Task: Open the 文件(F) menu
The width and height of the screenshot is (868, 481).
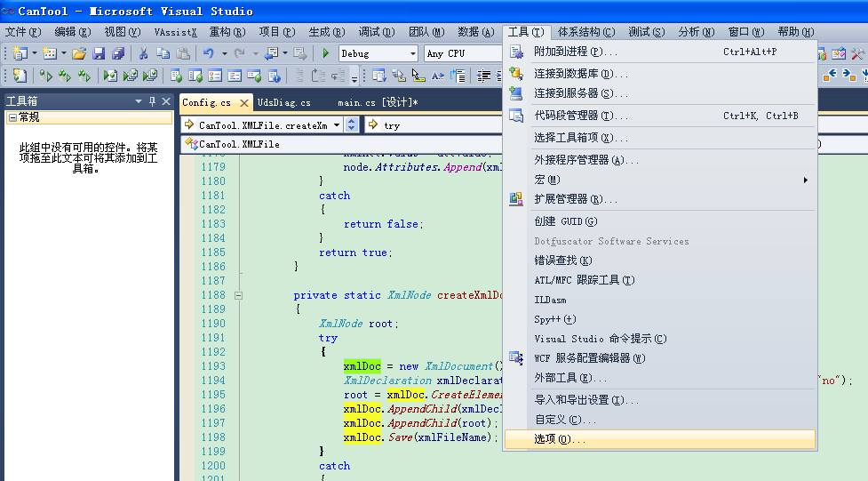Action: (23, 32)
